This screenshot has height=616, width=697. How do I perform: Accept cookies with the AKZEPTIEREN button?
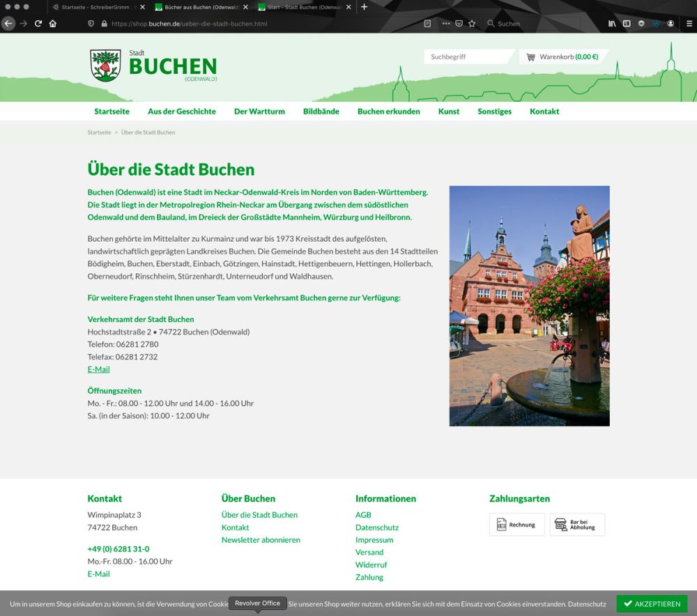(x=652, y=604)
